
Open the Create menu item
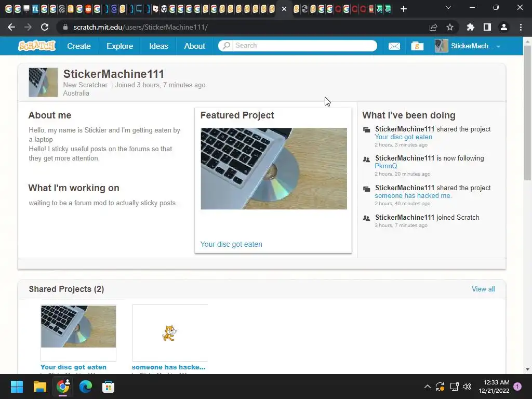[x=79, y=46]
